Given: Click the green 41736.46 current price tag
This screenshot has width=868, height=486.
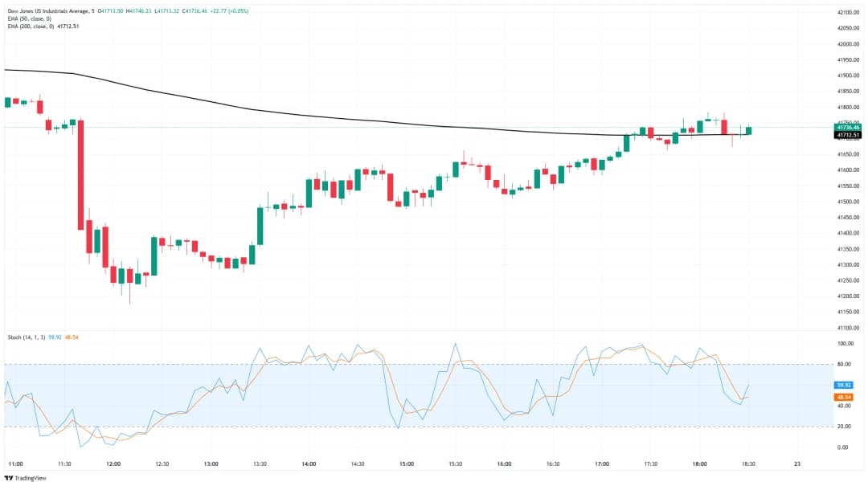Looking at the screenshot, I should click(x=848, y=127).
